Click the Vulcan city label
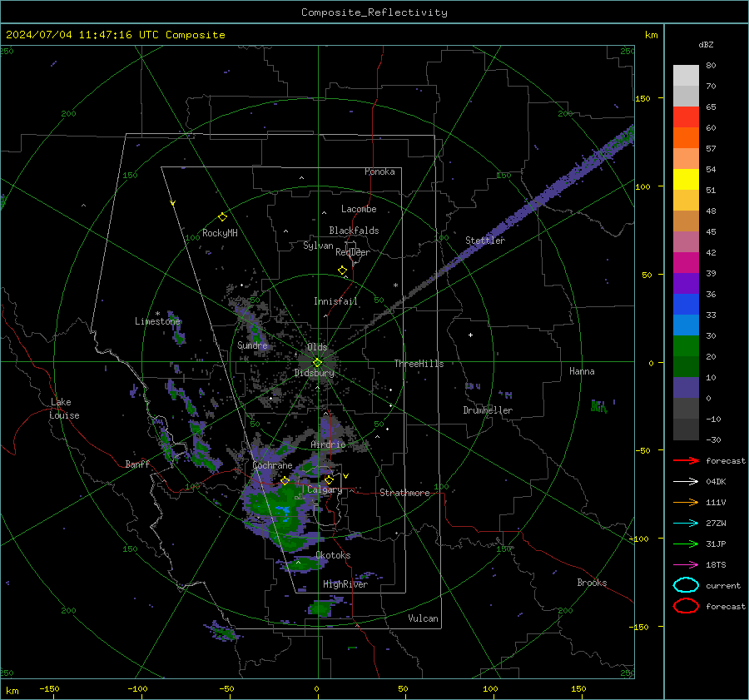 point(423,618)
